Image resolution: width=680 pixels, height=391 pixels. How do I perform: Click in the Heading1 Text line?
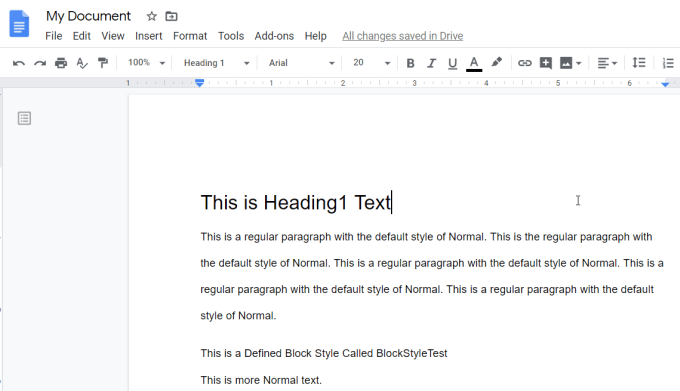[x=296, y=202]
